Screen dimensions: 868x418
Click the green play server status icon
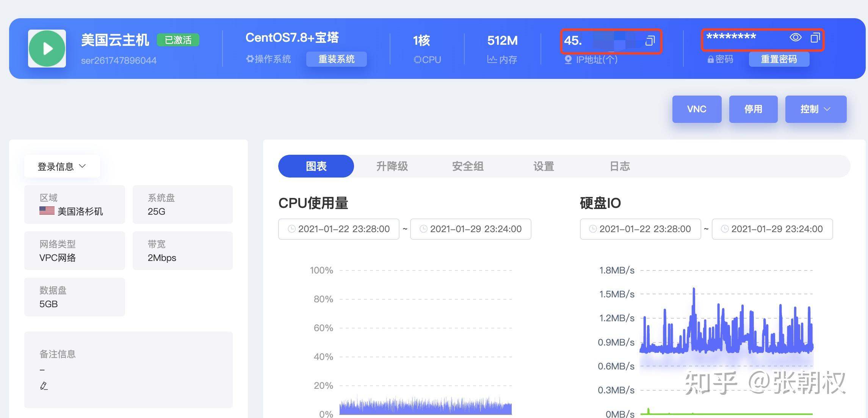[47, 49]
